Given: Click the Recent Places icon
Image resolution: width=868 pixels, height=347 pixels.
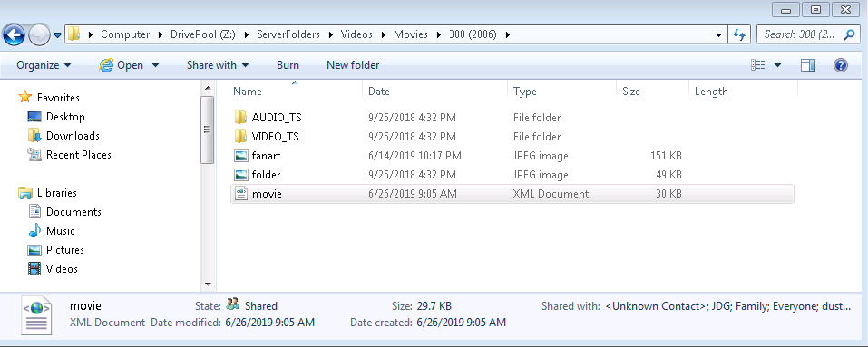Looking at the screenshot, I should [x=34, y=155].
